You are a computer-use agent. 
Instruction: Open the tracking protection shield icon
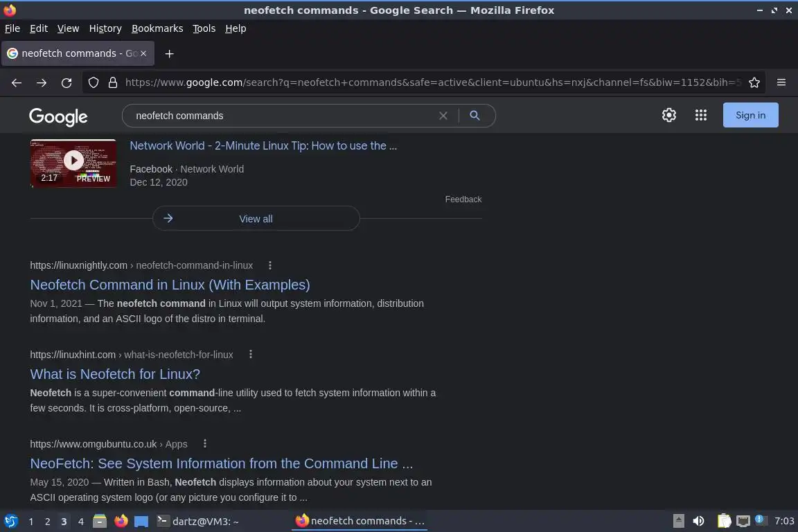click(93, 82)
